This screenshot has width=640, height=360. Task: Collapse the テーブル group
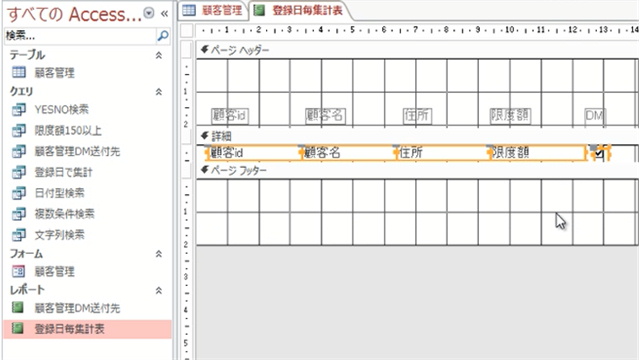click(159, 55)
